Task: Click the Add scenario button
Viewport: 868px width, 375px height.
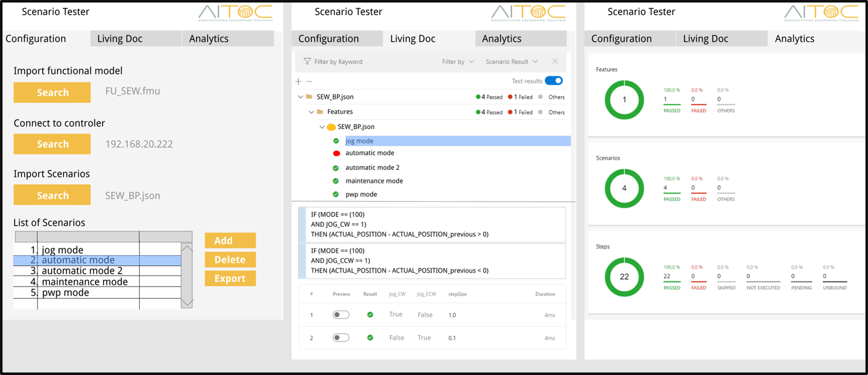Action: pyautogui.click(x=230, y=241)
